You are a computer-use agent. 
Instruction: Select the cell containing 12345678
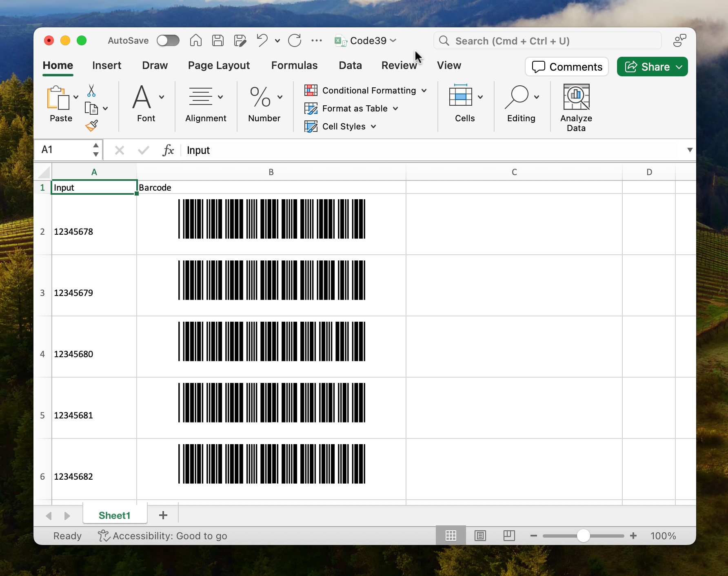click(x=94, y=225)
